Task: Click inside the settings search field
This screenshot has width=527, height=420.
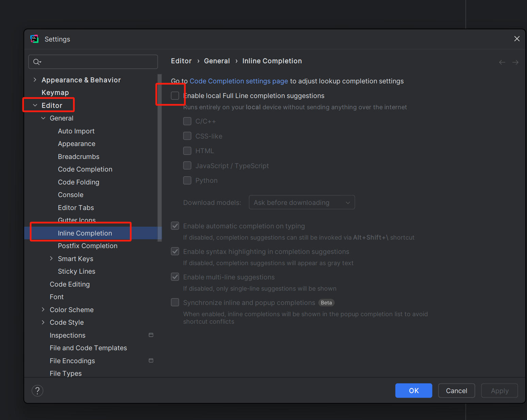Action: click(97, 62)
